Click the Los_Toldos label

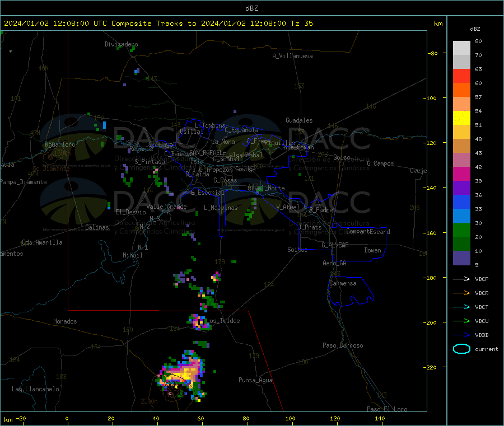coord(223,321)
